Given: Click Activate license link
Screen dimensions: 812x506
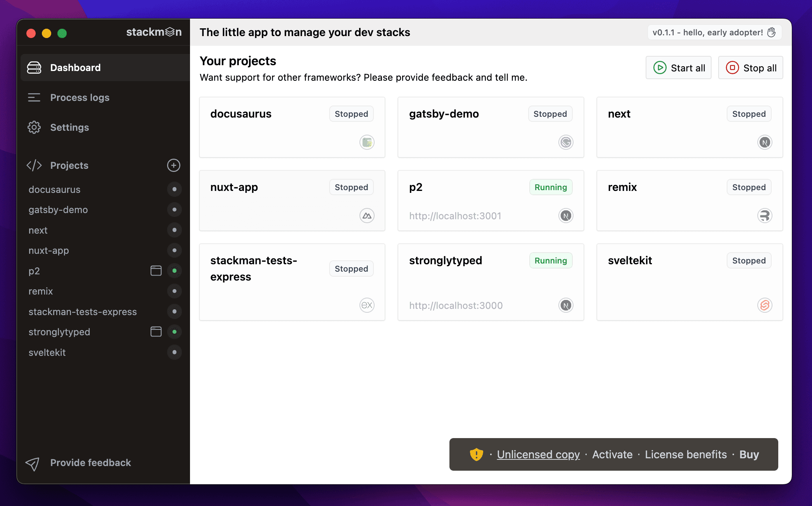Looking at the screenshot, I should click(612, 454).
